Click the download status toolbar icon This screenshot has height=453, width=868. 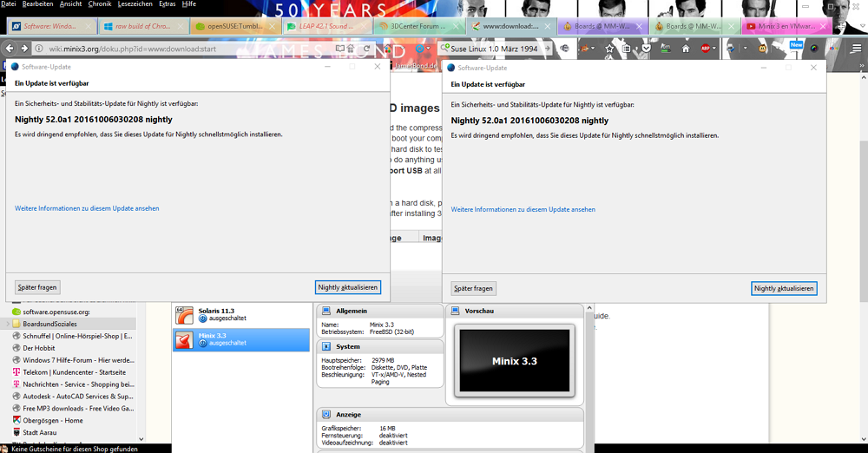[x=666, y=49]
